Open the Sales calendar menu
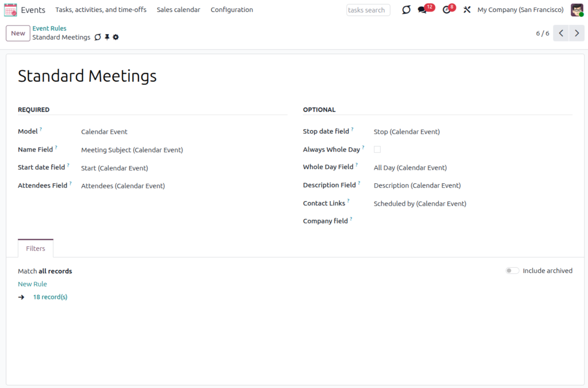588x388 pixels. tap(178, 10)
